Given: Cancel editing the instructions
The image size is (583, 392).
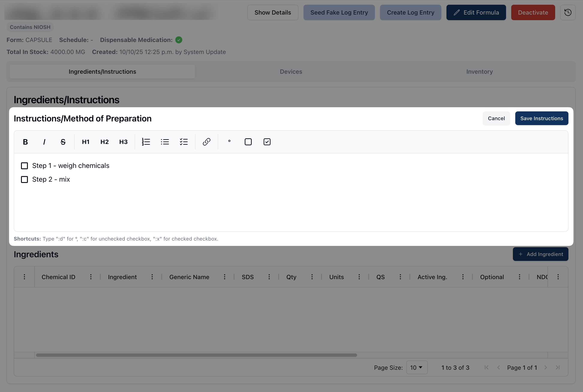Looking at the screenshot, I should pos(496,118).
